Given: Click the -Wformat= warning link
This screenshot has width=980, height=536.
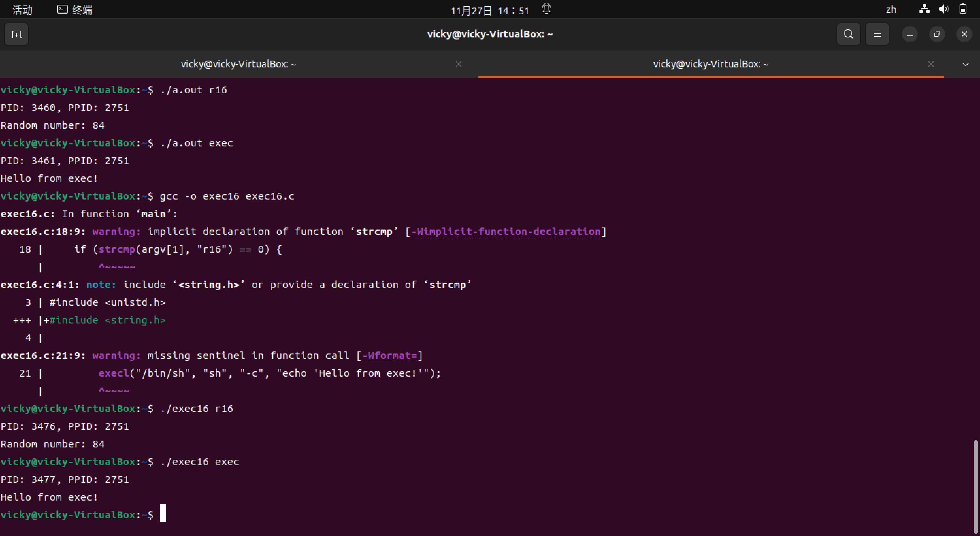Looking at the screenshot, I should [x=390, y=356].
